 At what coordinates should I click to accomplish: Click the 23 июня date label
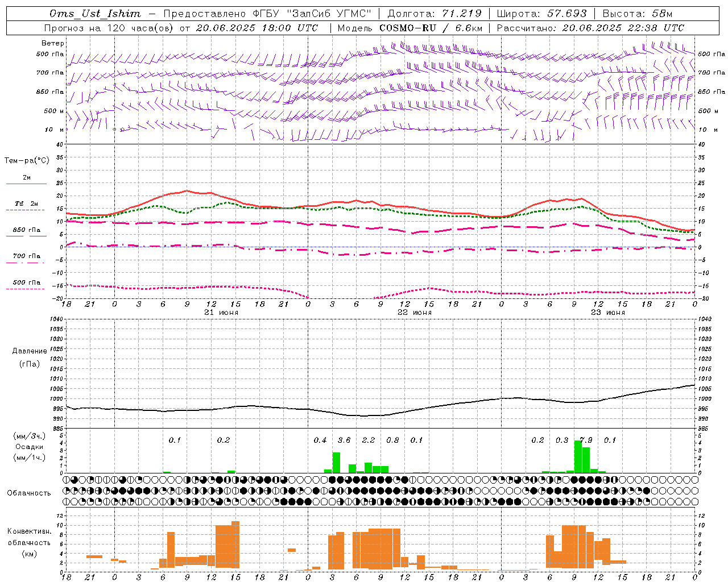coord(608,313)
